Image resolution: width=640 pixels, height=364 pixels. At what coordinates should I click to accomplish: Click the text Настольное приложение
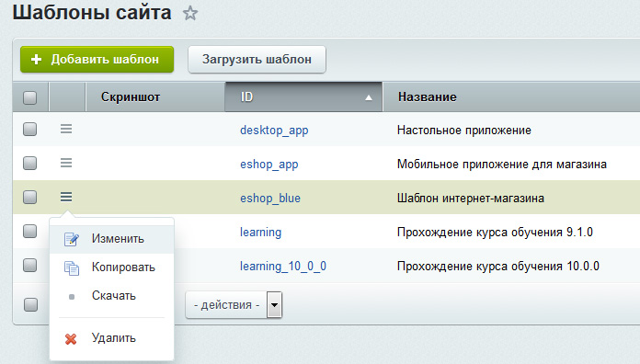tap(464, 131)
